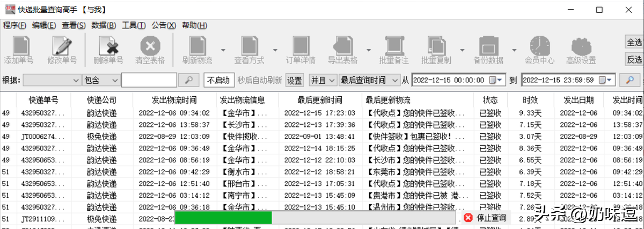The image size is (644, 229).
Task: Expand the 导出表格 dropdown arrow
Action: (x=369, y=49)
